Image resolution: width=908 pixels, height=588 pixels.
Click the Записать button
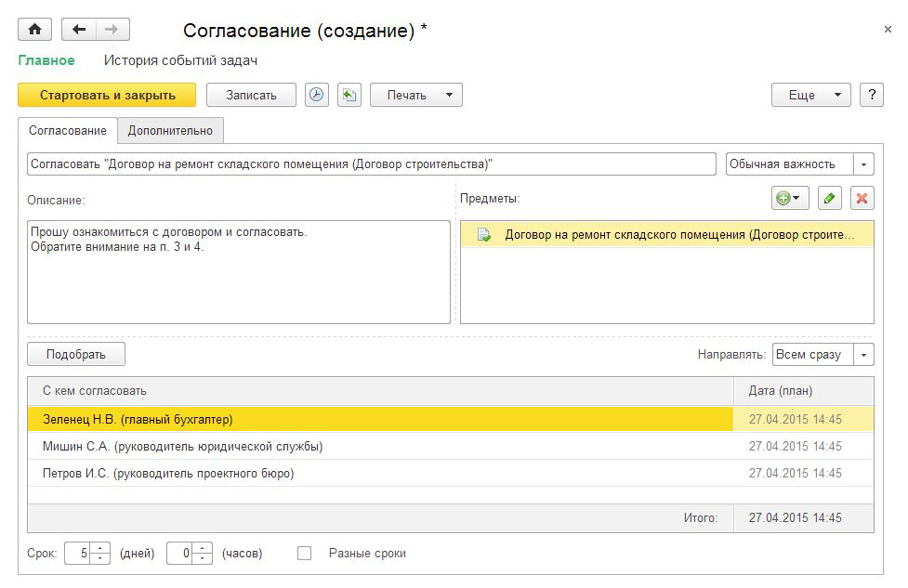coord(251,95)
